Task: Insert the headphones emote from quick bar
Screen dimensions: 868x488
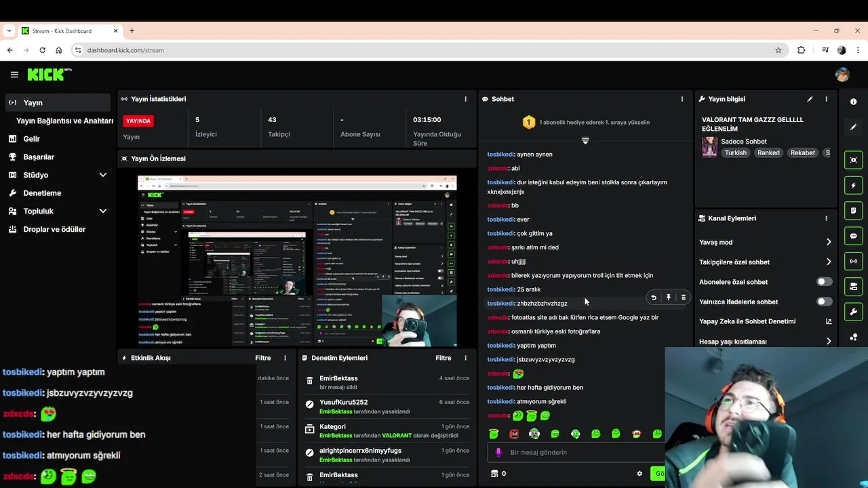Action: (534, 434)
